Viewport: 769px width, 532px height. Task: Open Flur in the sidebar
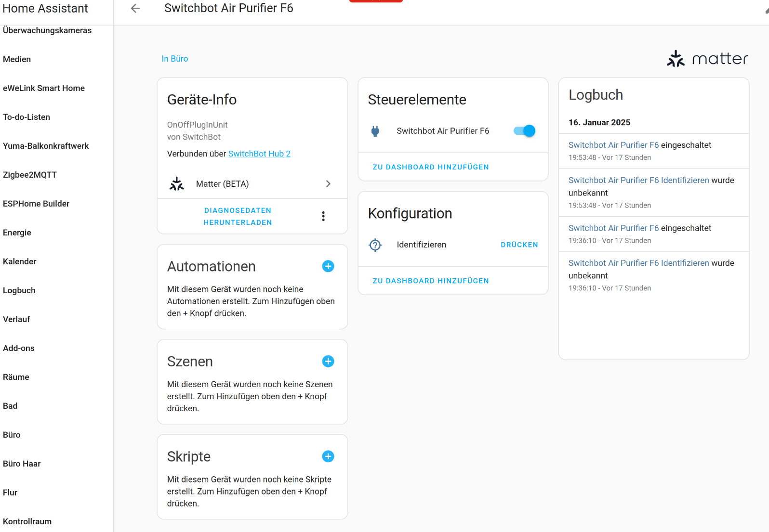pos(10,493)
